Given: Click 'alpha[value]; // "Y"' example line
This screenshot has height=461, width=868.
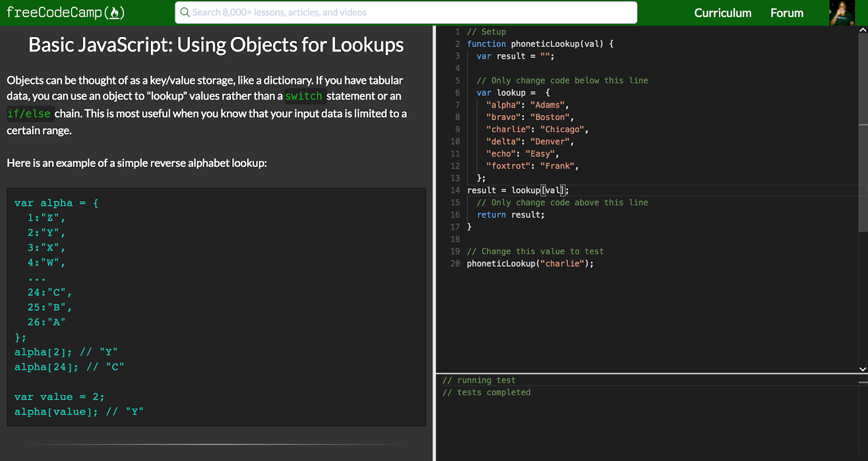Looking at the screenshot, I should click(79, 412).
